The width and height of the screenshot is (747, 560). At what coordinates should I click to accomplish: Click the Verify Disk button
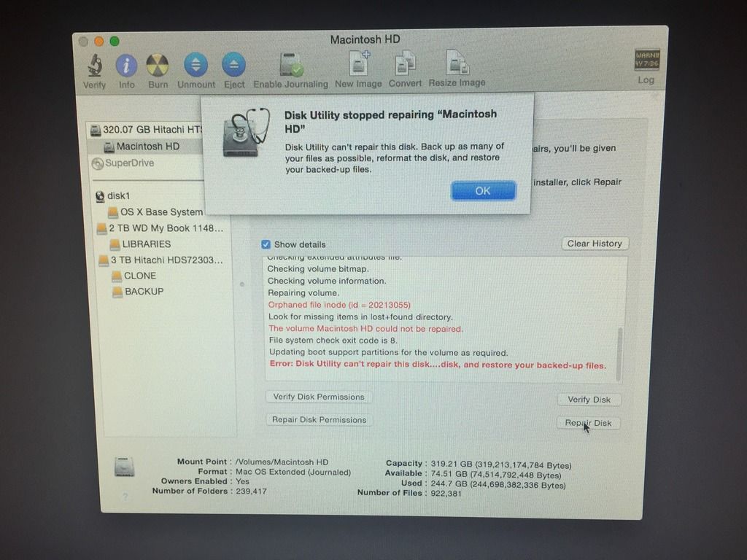click(589, 400)
